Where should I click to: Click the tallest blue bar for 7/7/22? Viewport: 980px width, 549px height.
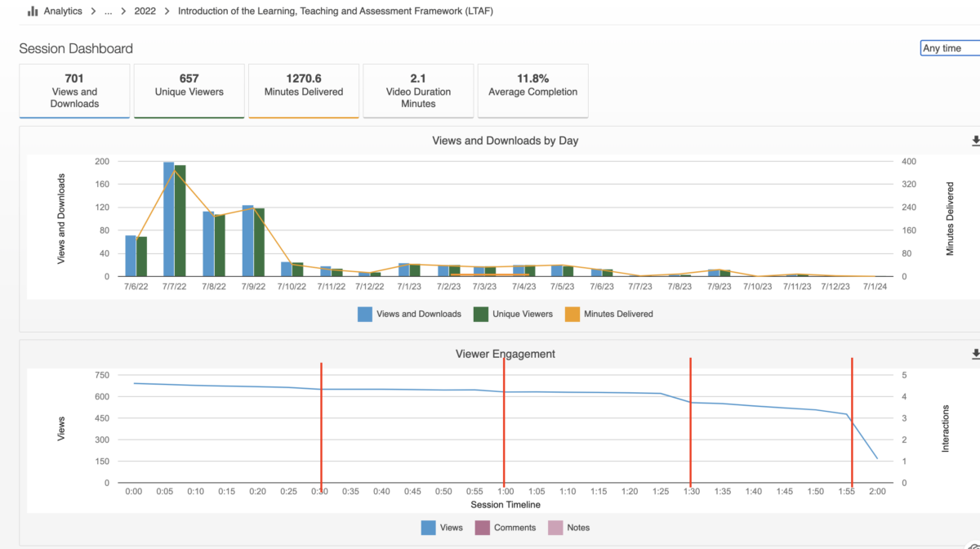coord(168,219)
